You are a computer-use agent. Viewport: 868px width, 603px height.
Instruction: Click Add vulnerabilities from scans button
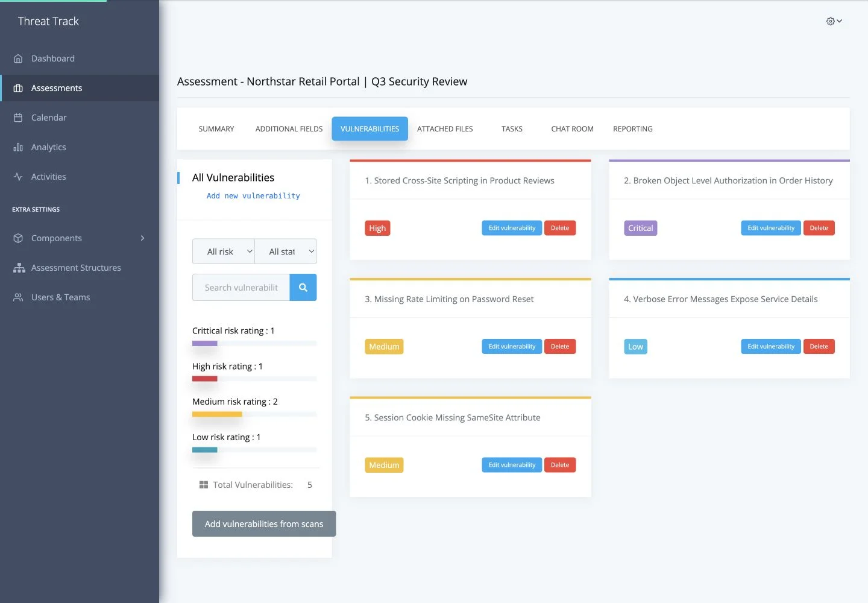(264, 524)
